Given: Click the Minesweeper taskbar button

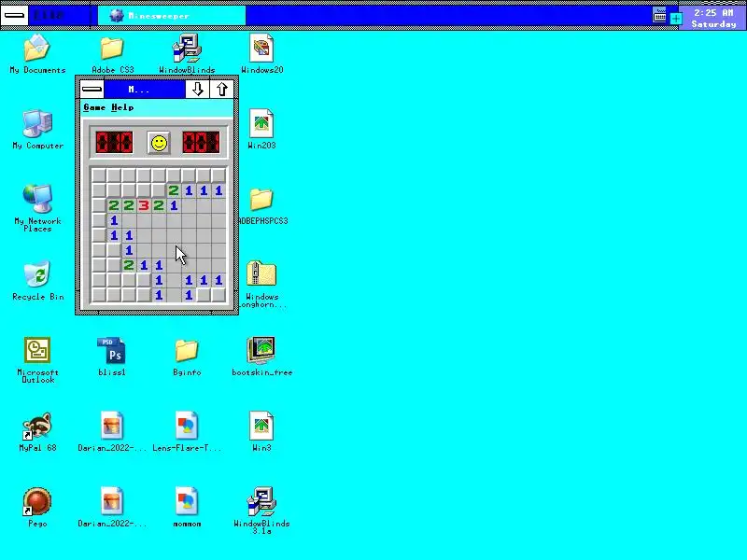Looking at the screenshot, I should 172,16.
